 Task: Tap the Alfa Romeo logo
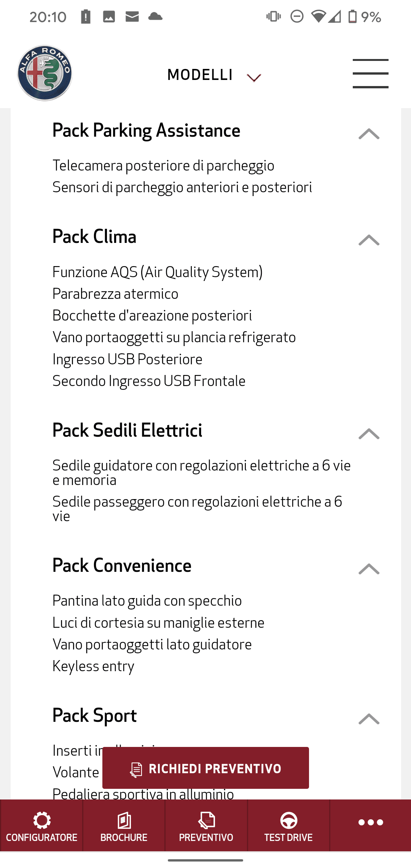coord(45,73)
